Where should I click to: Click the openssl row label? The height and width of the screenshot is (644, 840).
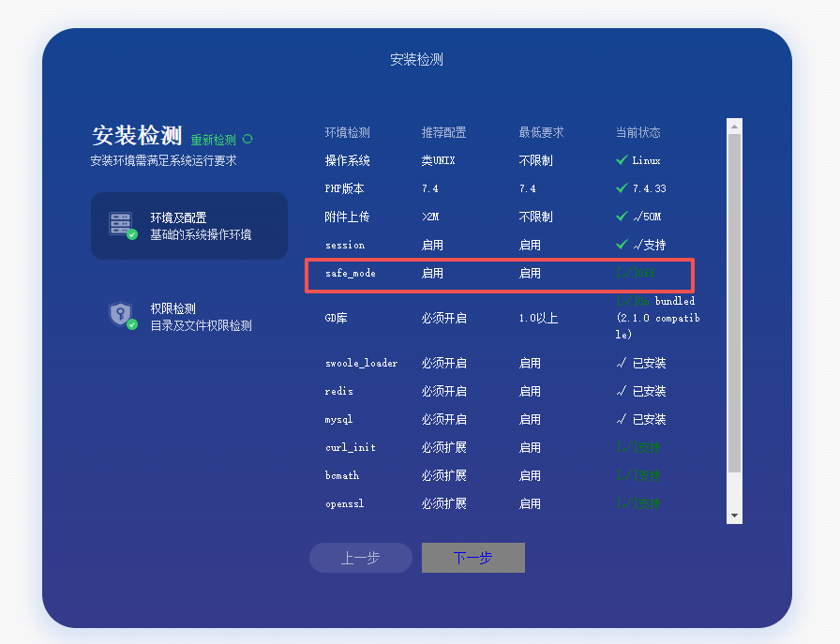click(344, 503)
